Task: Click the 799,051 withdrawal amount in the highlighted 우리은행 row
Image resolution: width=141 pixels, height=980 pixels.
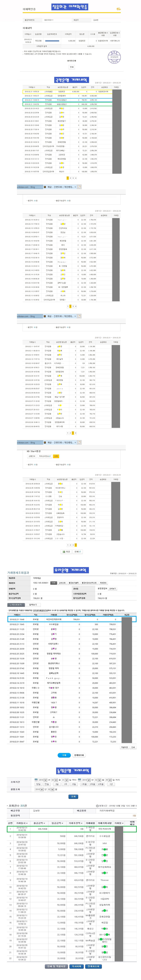Action: 76,619
